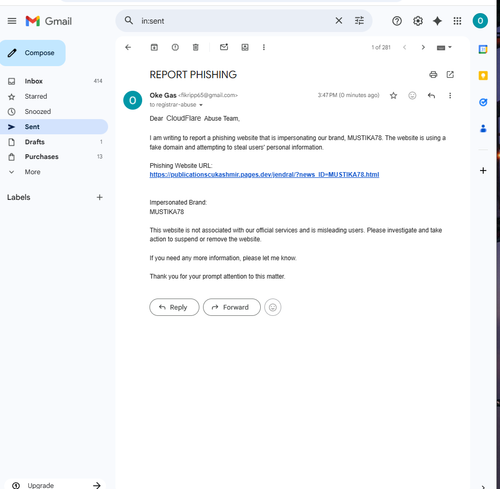Get add-ons plus icon

click(x=483, y=171)
